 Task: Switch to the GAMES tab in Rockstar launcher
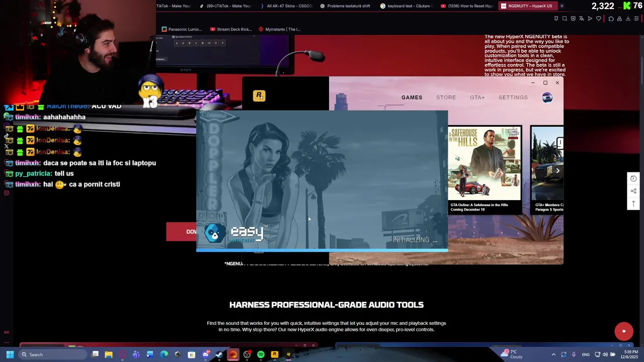click(x=412, y=98)
